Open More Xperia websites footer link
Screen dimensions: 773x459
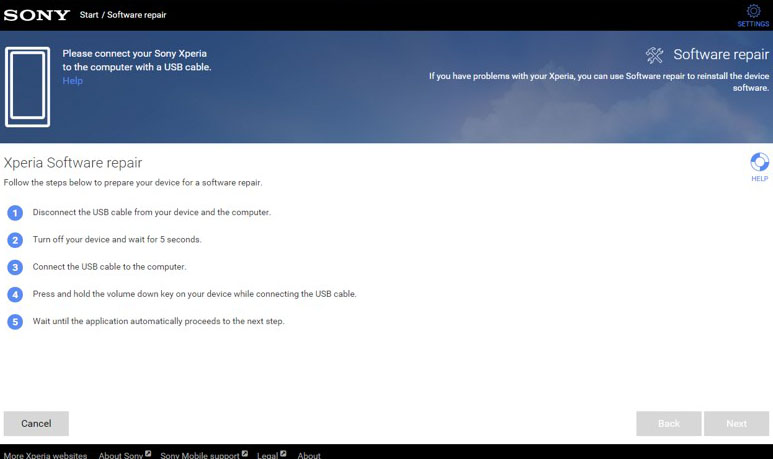coord(45,455)
